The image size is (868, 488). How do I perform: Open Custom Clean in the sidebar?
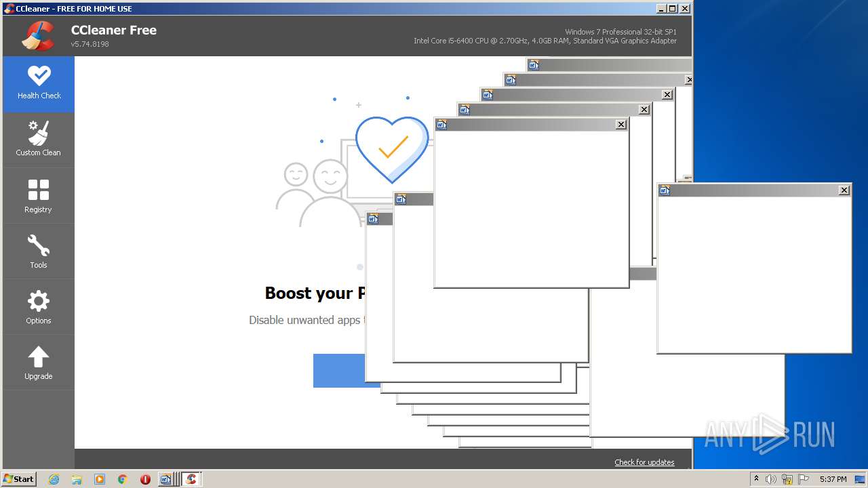pyautogui.click(x=39, y=140)
